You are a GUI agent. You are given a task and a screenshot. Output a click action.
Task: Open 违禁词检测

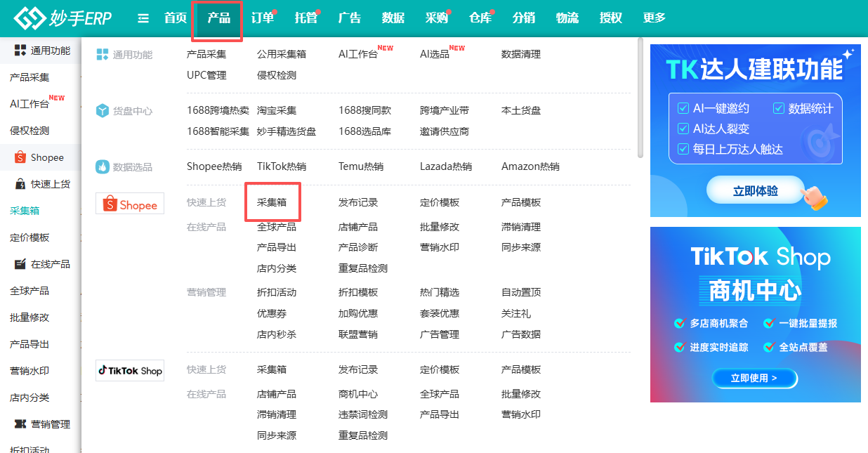click(x=363, y=414)
